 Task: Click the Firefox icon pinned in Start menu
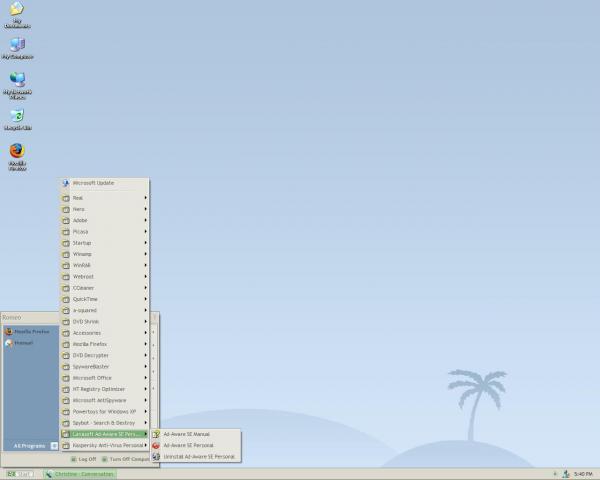coord(8,331)
